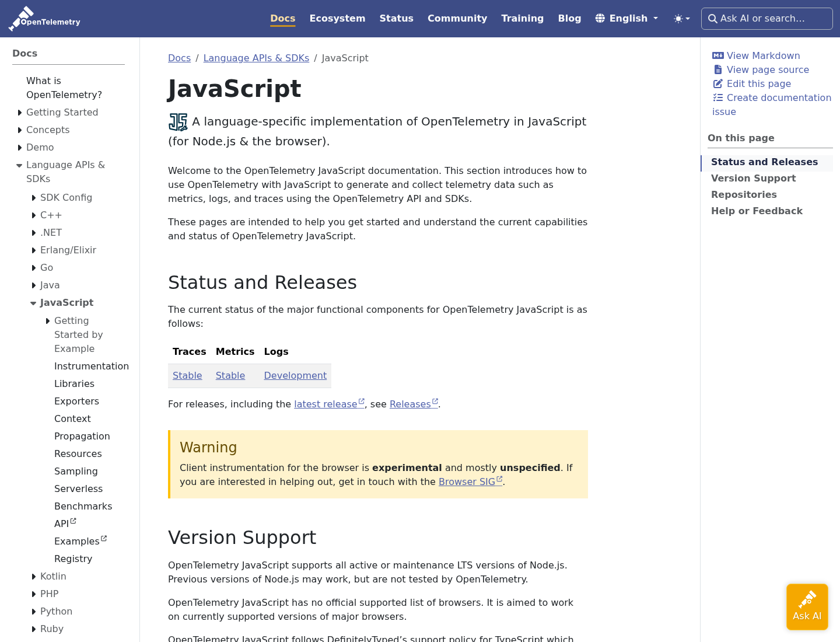
Task: Open Instrumentation in the sidebar
Action: point(92,366)
